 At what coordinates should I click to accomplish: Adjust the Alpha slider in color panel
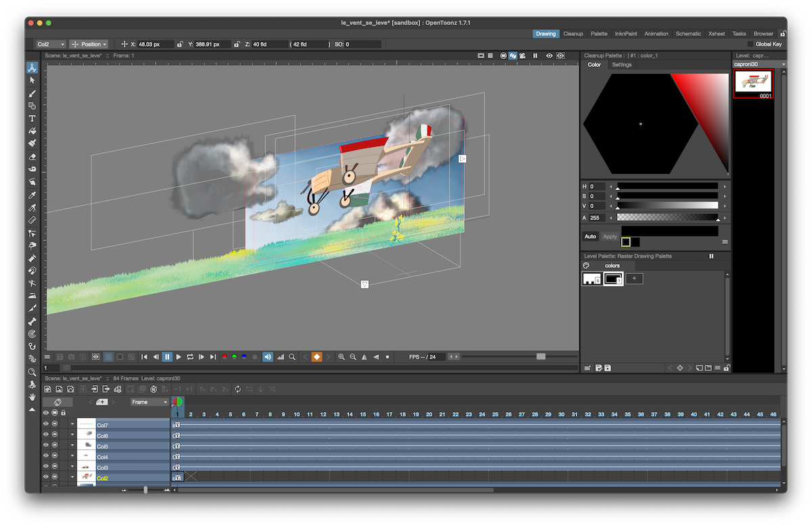point(667,218)
